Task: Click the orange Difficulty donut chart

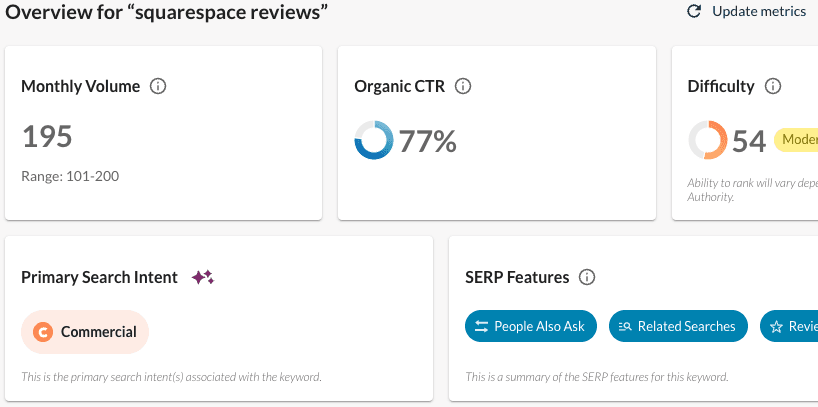Action: click(707, 141)
